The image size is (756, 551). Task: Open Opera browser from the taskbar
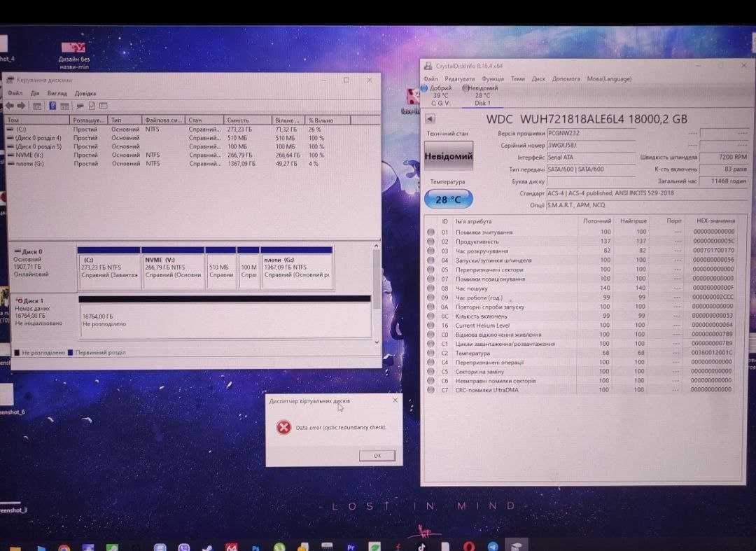point(468,547)
